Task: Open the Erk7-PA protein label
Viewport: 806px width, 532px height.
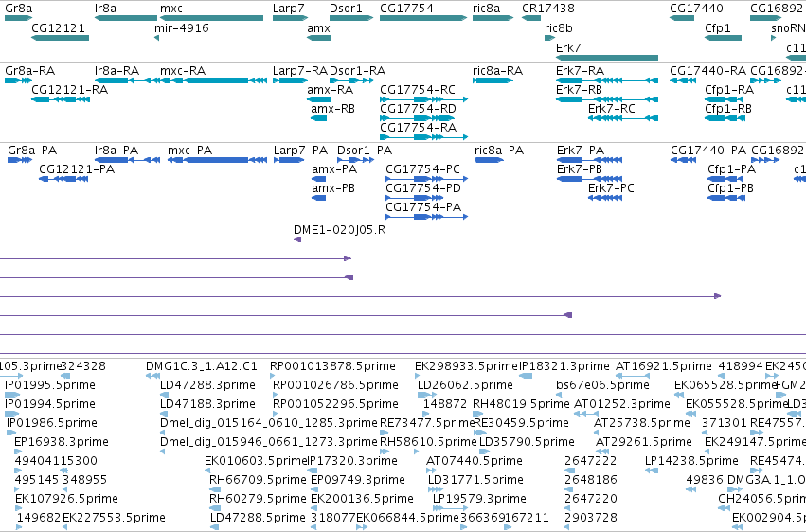Action: pos(581,151)
